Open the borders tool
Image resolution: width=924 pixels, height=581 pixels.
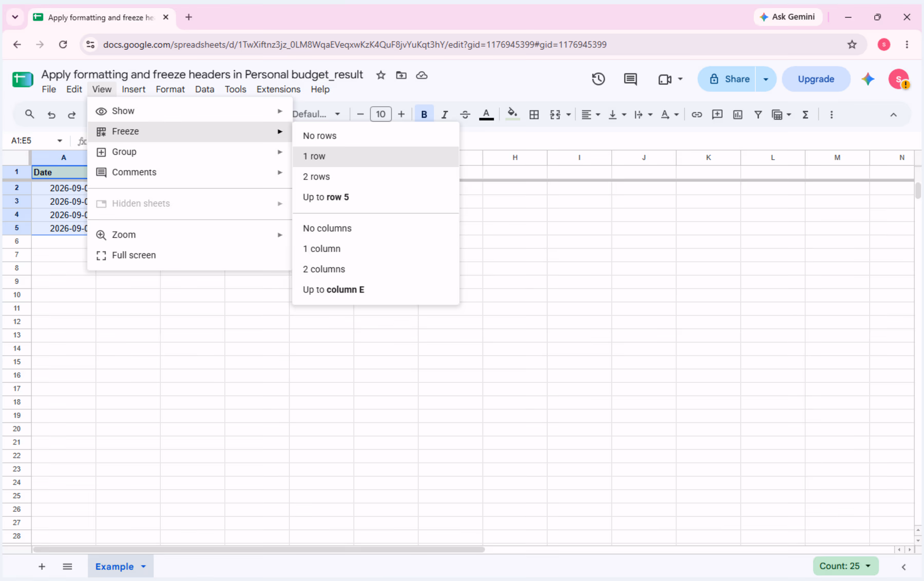click(x=534, y=114)
